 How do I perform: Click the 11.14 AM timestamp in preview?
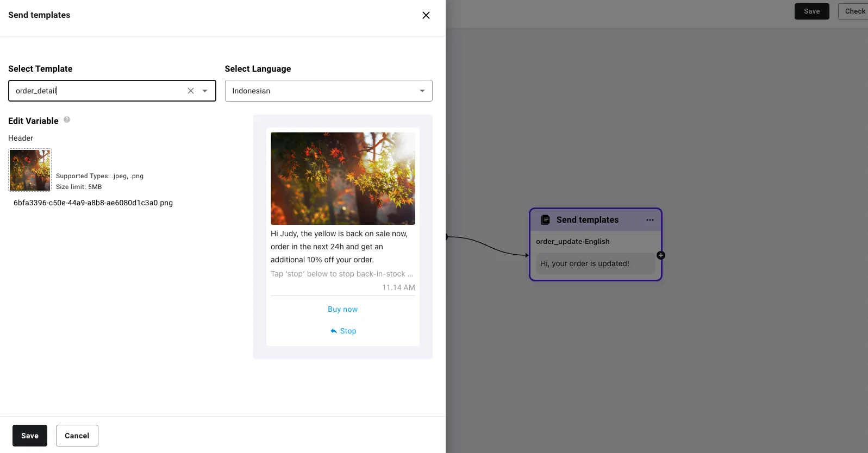point(398,287)
